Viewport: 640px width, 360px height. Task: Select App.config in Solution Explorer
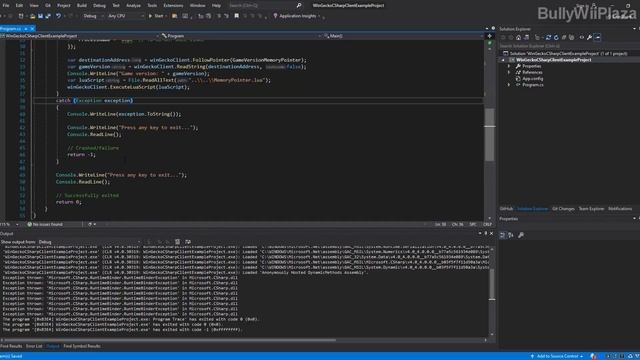point(533,78)
